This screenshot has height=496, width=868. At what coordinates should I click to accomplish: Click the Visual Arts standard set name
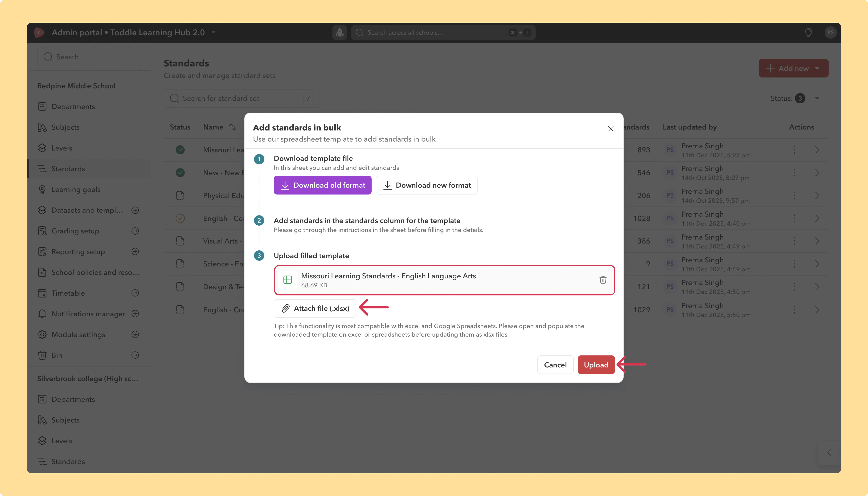(223, 241)
